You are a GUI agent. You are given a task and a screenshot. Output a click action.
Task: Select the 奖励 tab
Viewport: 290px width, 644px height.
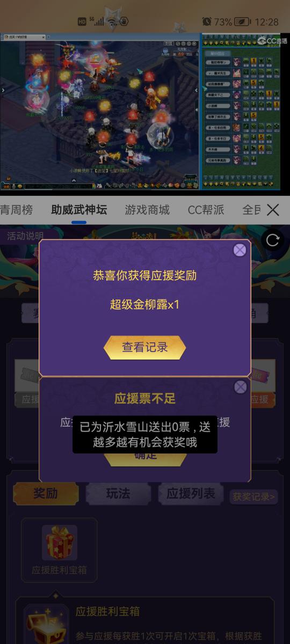coord(46,494)
